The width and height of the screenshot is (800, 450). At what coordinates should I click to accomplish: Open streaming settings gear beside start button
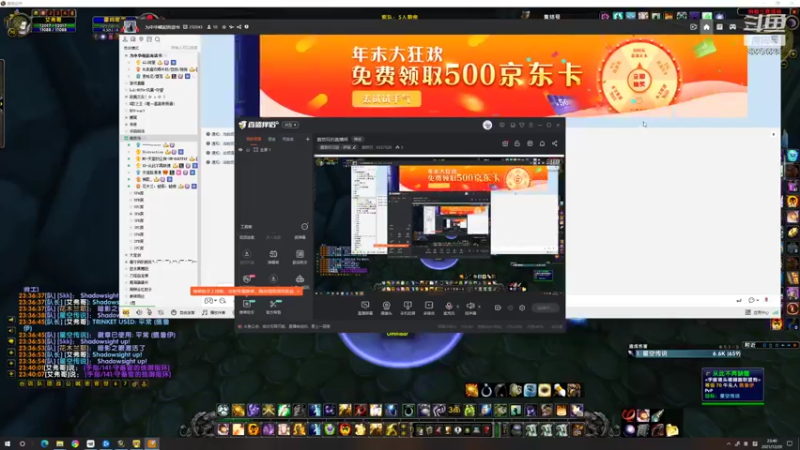click(522, 308)
